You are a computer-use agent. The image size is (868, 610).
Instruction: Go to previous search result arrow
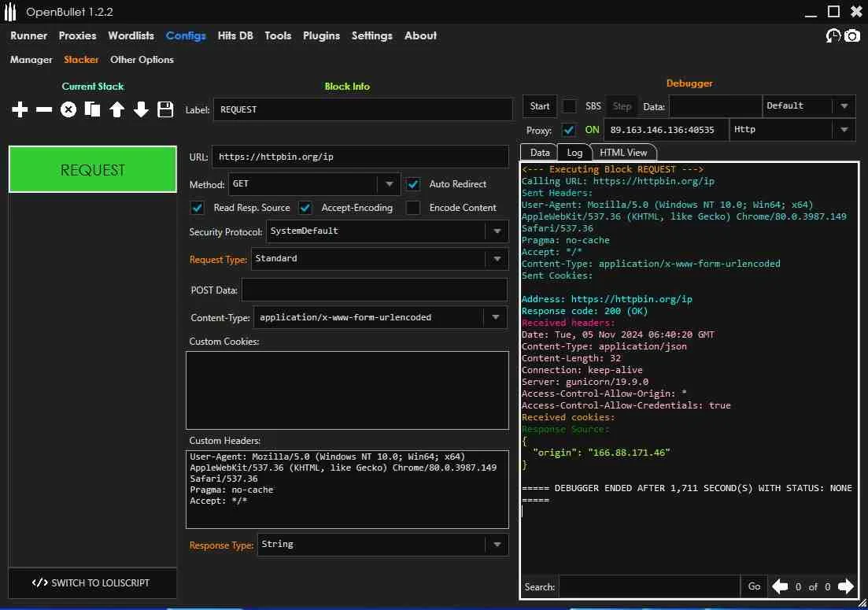[x=780, y=586]
